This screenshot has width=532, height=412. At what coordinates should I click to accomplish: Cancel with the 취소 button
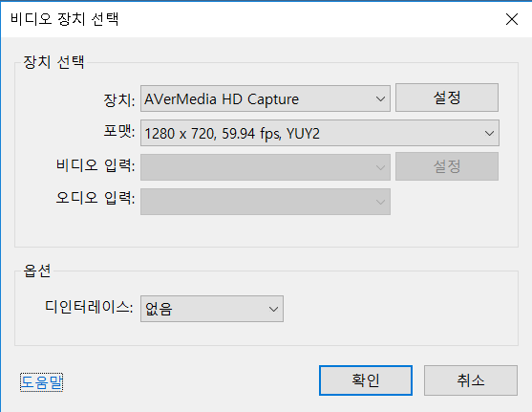[x=471, y=380]
